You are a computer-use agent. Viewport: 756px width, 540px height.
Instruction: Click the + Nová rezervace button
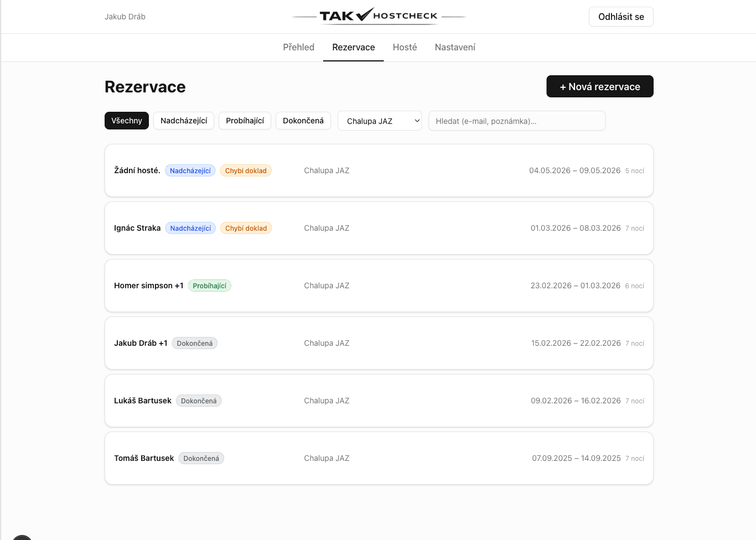point(600,86)
